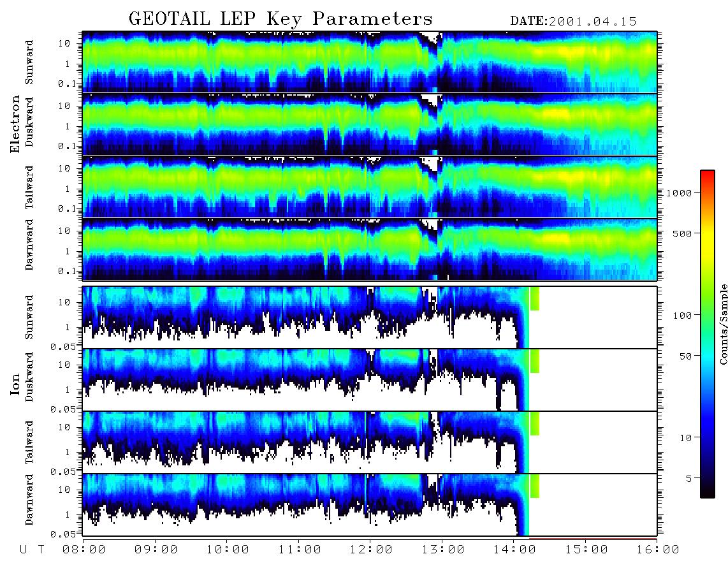Click the '0.1' tick of Electron Dawnward panel

click(67, 271)
